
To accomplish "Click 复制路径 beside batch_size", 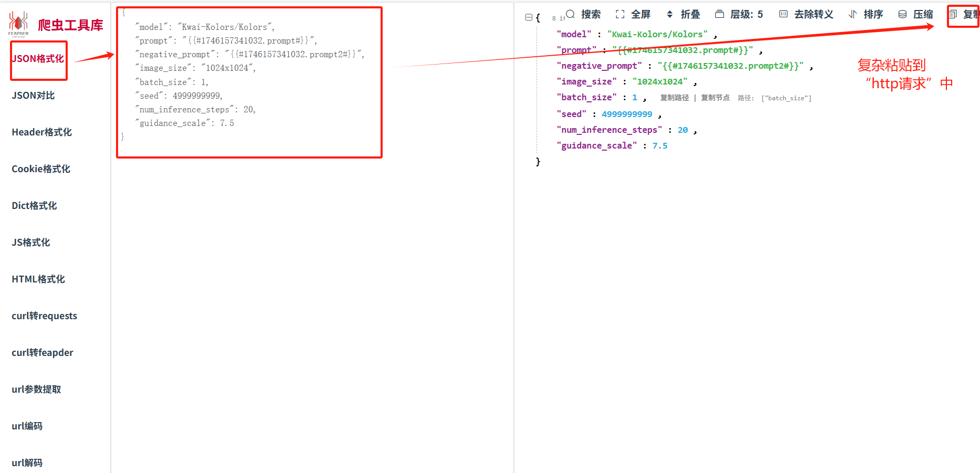I will (x=675, y=98).
